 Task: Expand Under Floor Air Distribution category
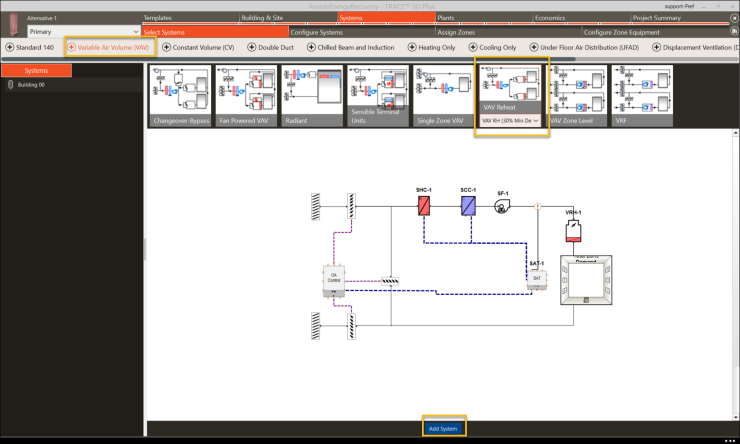584,48
